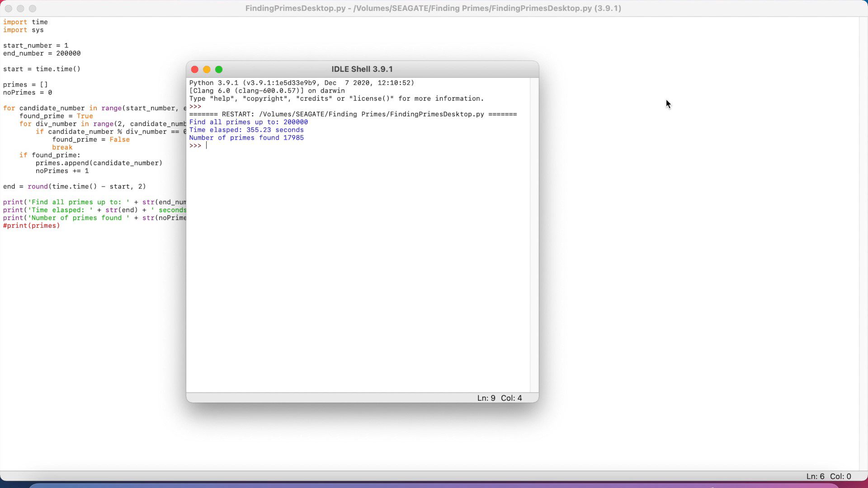Place cursor on the 'end_number = 200000' line
868x488 pixels.
[x=42, y=53]
